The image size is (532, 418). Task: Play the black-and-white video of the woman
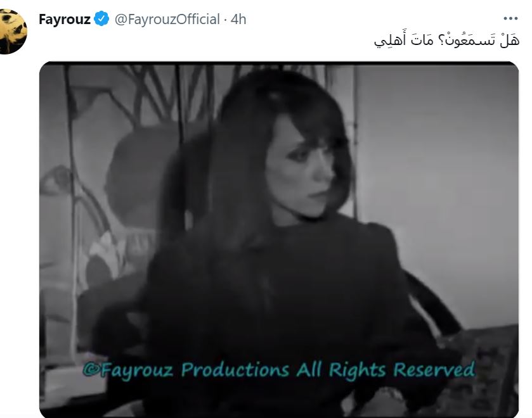279,239
